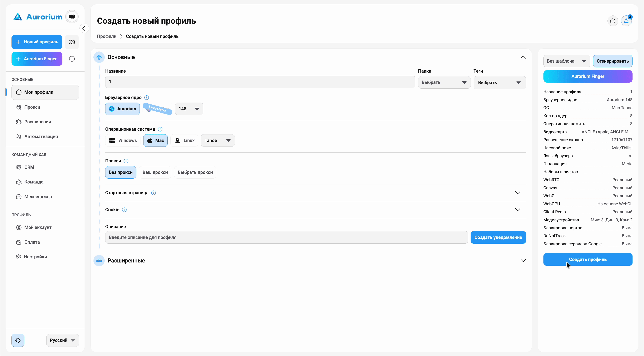The image size is (644, 356).
Task: Expand the Расширенные section chevron
Action: [x=523, y=261]
